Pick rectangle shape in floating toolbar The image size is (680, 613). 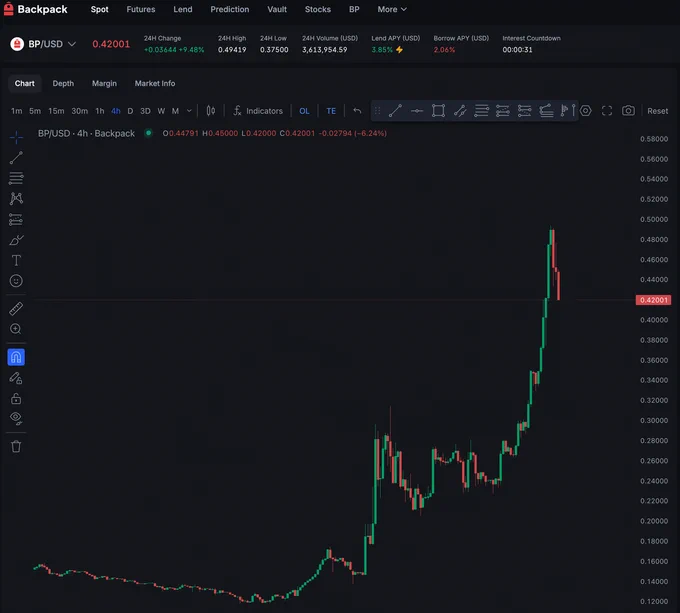coord(438,111)
